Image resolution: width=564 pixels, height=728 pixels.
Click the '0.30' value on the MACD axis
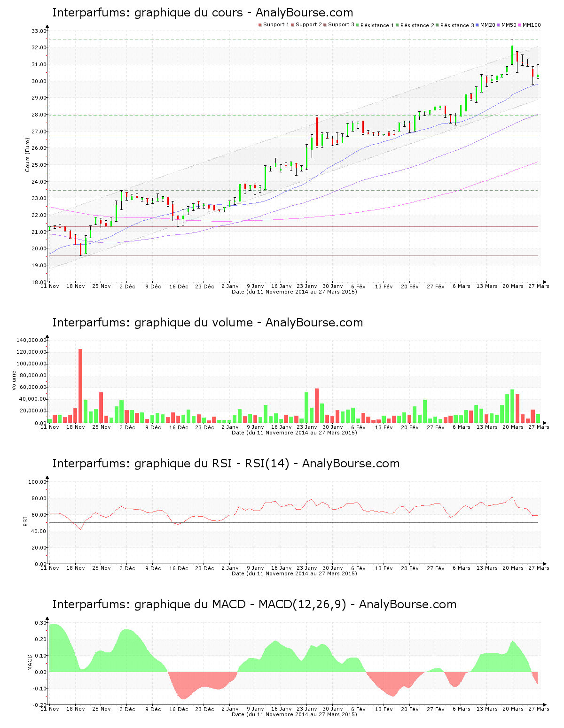point(41,623)
